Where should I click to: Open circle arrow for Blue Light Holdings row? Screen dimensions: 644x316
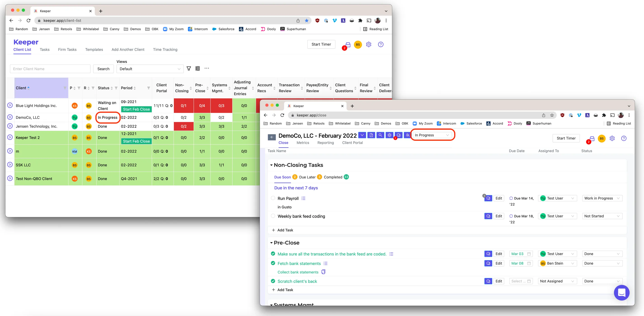tap(10, 105)
